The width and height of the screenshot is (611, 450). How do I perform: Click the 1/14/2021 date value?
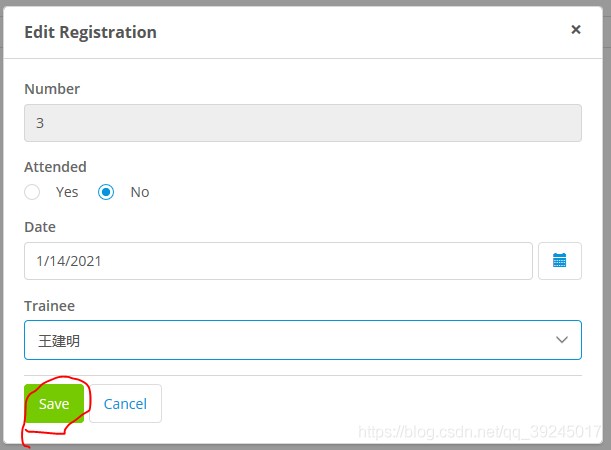(x=68, y=261)
